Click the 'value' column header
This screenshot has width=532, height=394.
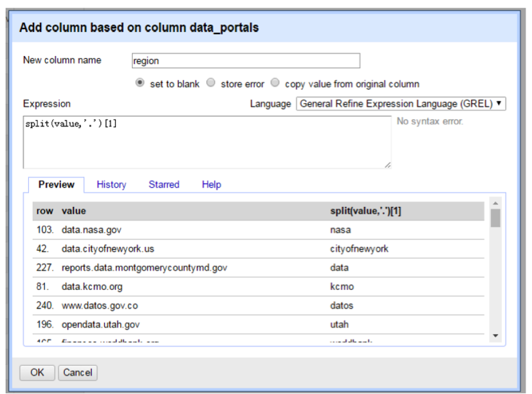[73, 211]
